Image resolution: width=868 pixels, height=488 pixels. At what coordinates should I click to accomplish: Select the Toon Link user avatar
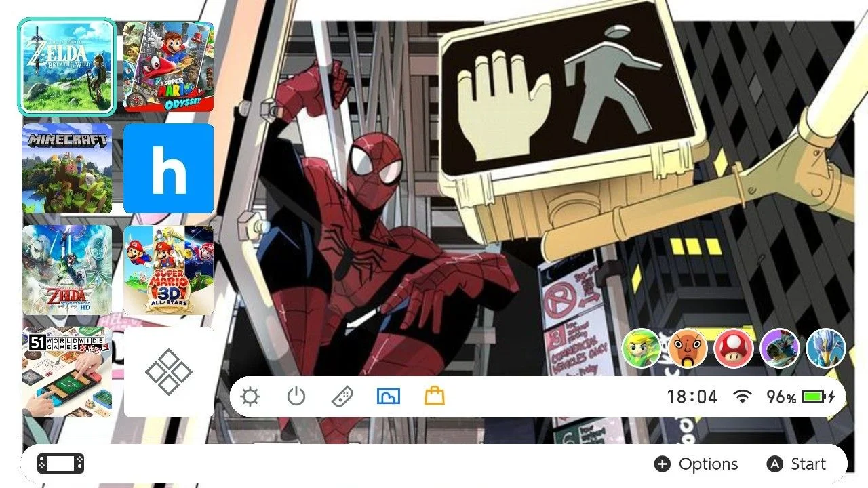(642, 348)
